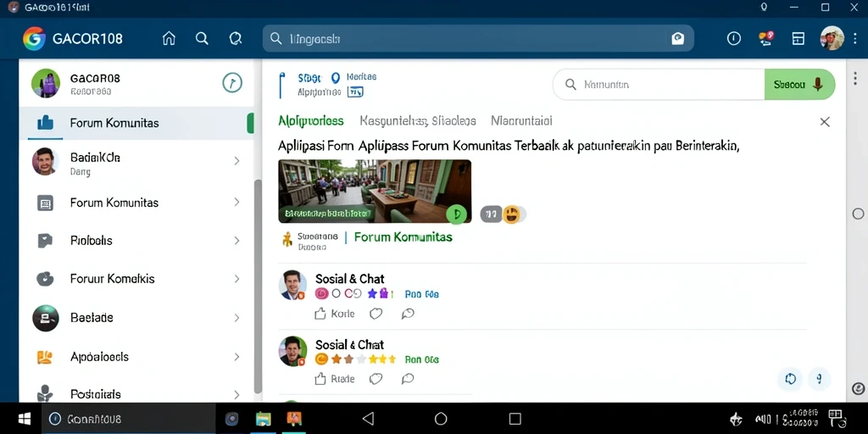Open the info circle icon in the header
The height and width of the screenshot is (434, 868).
(733, 38)
